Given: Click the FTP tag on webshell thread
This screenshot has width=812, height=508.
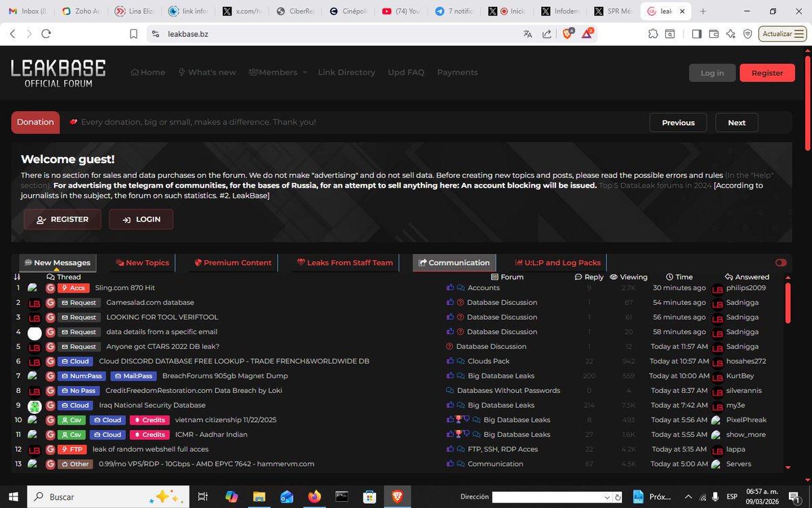Looking at the screenshot, I should click(72, 450).
